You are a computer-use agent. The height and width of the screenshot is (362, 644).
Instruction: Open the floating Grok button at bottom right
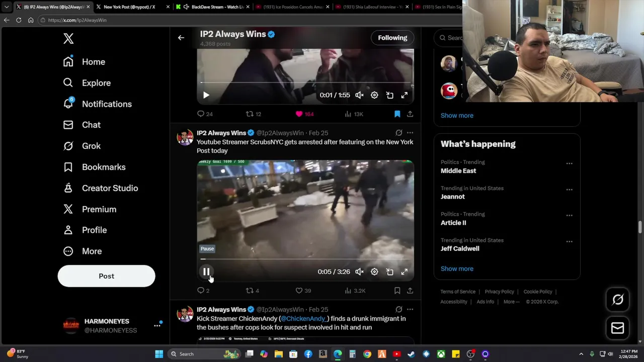tap(618, 300)
